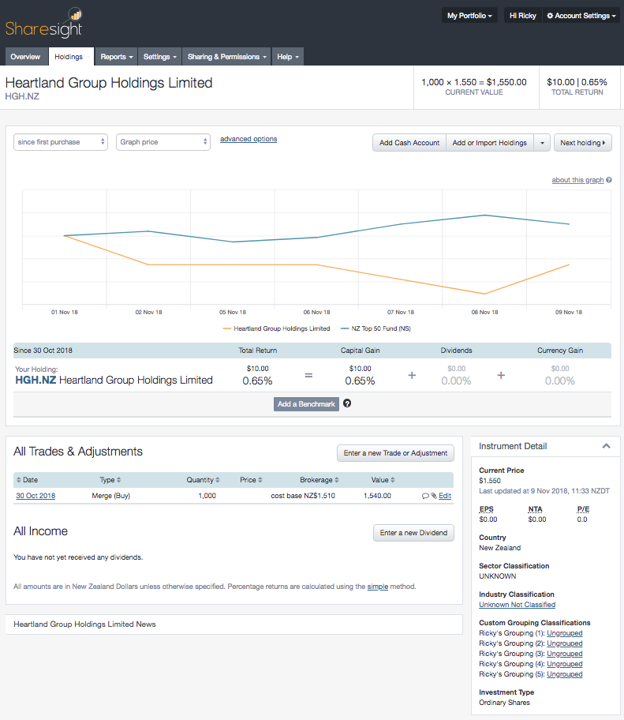Click the Capital Gain $10.00 value
This screenshot has height=720, width=624.
(360, 369)
